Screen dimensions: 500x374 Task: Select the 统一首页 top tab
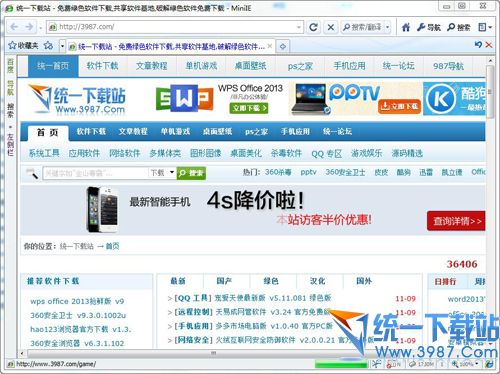pos(53,66)
